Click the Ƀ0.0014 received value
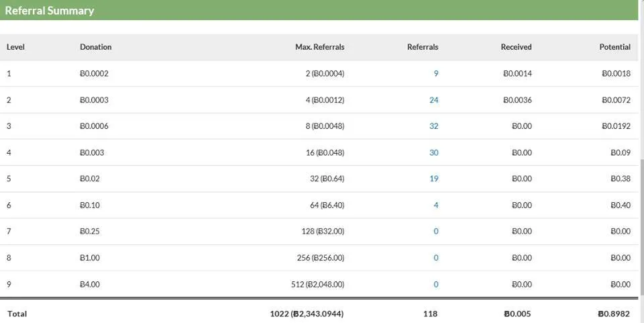The width and height of the screenshot is (644, 323). [x=517, y=74]
